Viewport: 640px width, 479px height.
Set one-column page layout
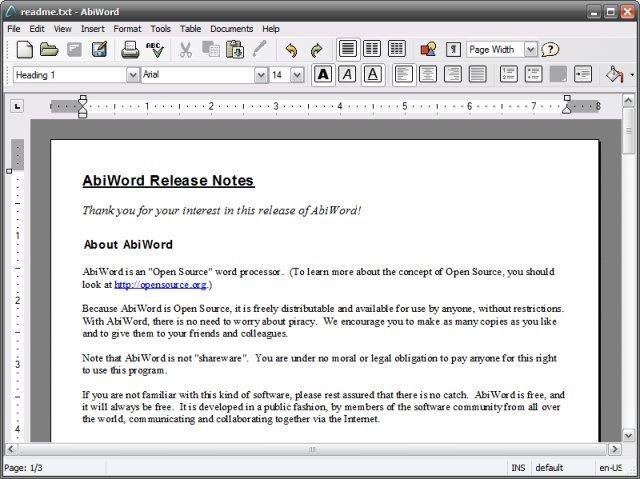click(348, 49)
